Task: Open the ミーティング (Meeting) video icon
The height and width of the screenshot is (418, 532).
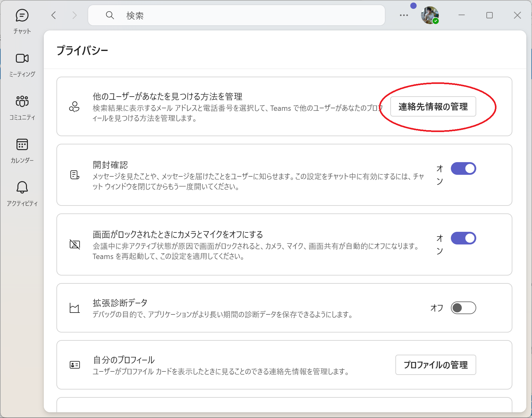Action: (x=22, y=59)
